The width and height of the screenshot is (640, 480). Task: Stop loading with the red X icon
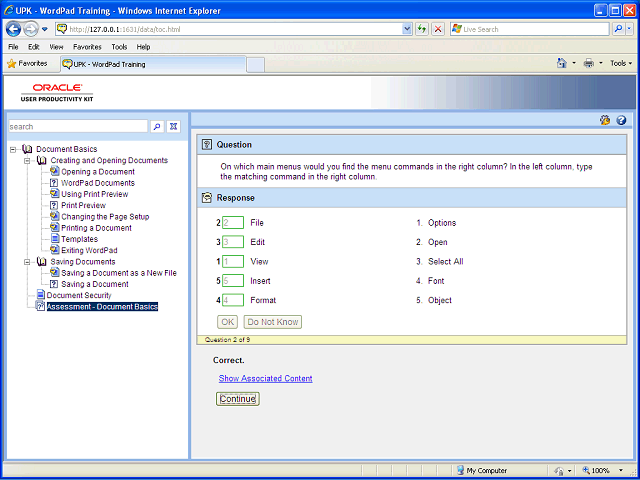click(x=438, y=29)
